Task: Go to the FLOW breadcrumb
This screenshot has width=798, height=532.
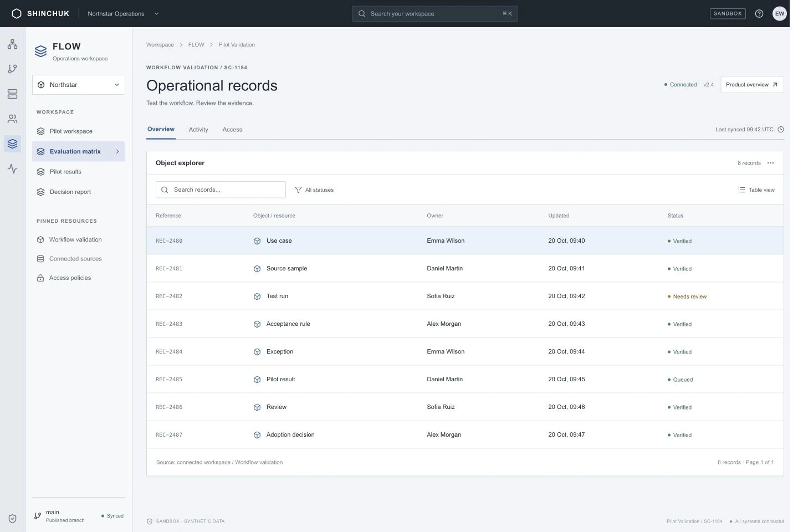Action: click(x=196, y=45)
